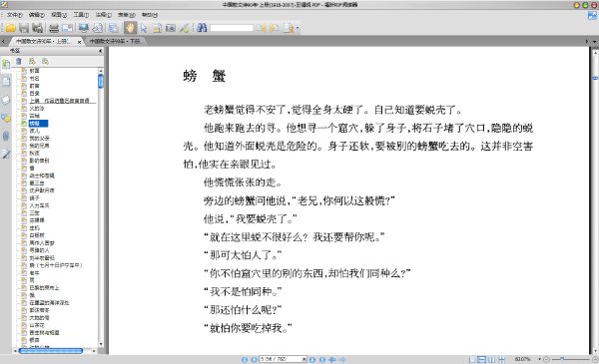599x364 pixels.
Task: Click bookmark list scroll-down arrow
Action: (x=101, y=344)
